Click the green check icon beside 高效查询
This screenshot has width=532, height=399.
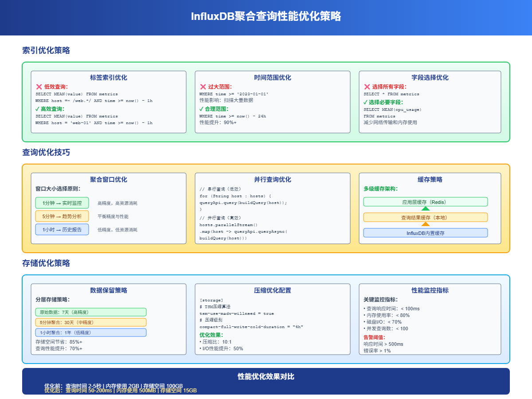point(39,109)
